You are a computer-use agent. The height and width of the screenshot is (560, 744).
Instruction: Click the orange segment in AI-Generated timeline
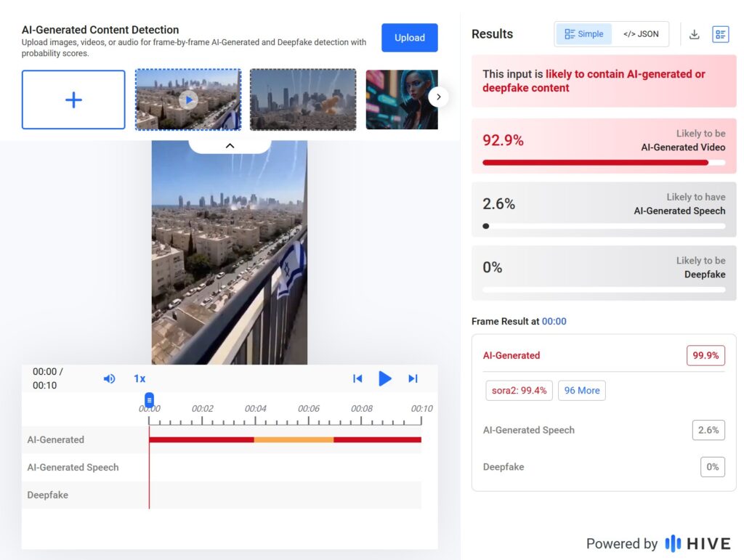click(x=294, y=439)
